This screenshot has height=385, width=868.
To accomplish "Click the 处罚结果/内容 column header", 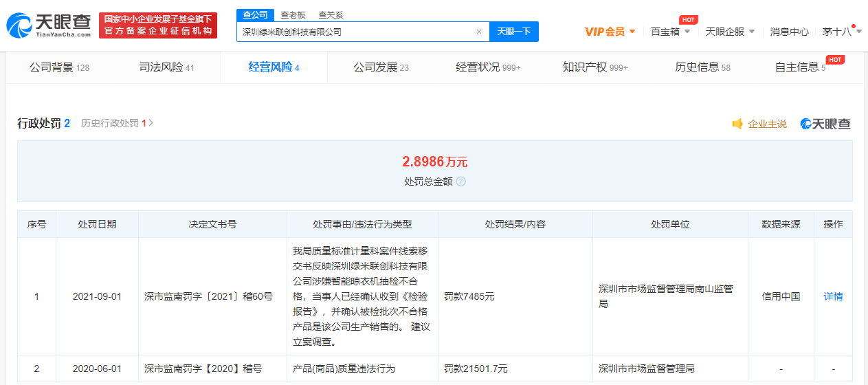I will point(515,224).
